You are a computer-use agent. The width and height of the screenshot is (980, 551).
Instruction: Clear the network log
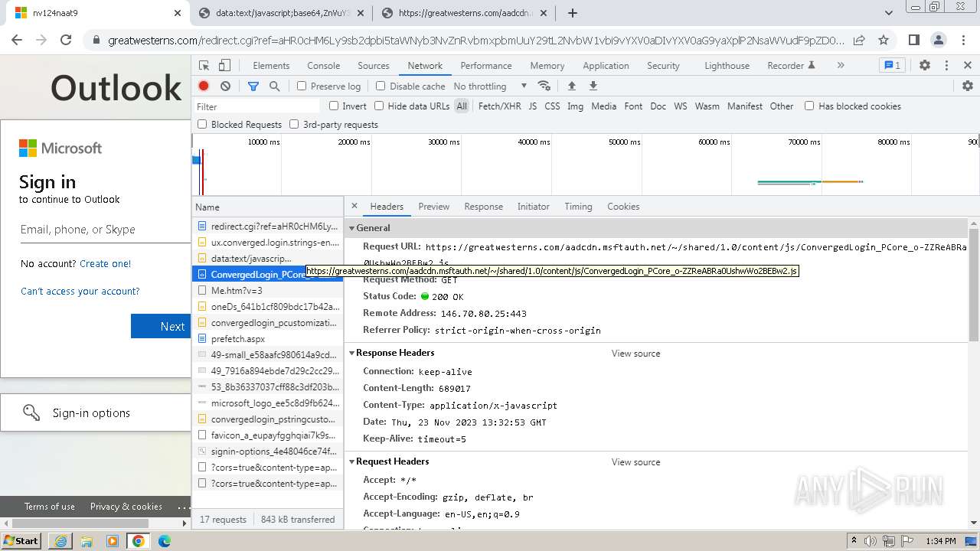(225, 86)
